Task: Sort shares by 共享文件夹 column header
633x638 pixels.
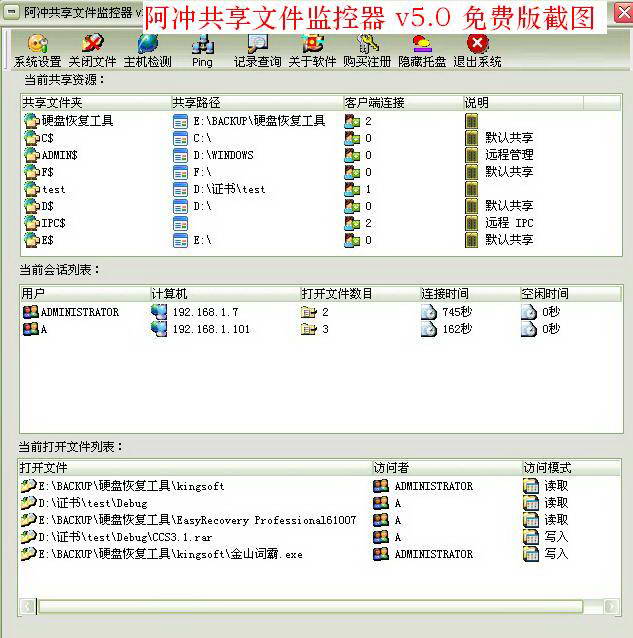Action: click(x=95, y=103)
